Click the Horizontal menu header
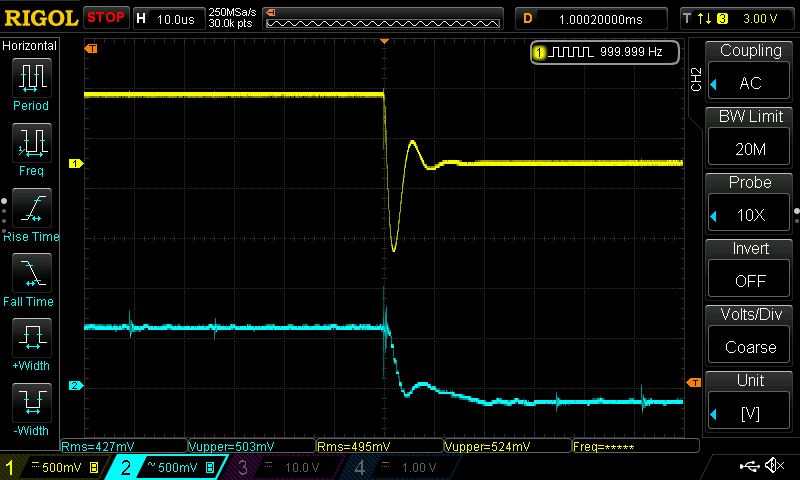This screenshot has width=800, height=480. 30,46
